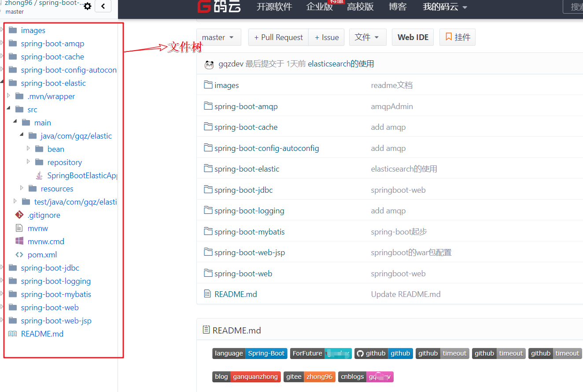Collapse the src tree node
The width and height of the screenshot is (583, 392).
coord(8,108)
